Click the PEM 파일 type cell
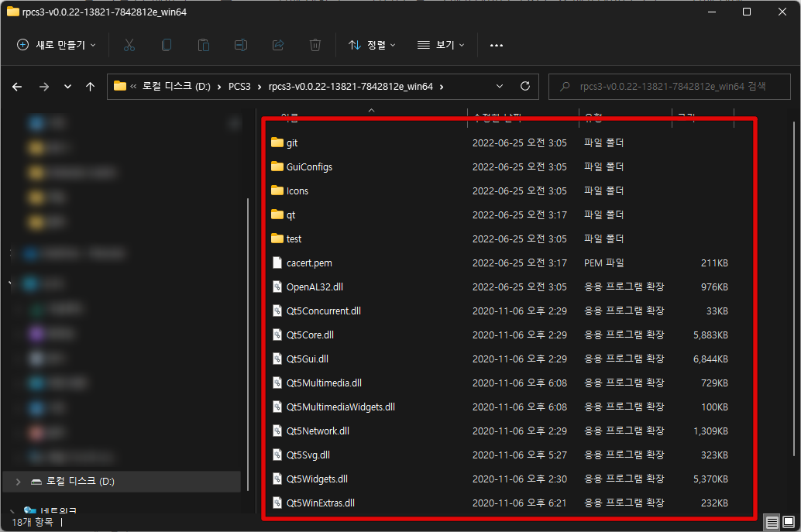 coord(603,263)
